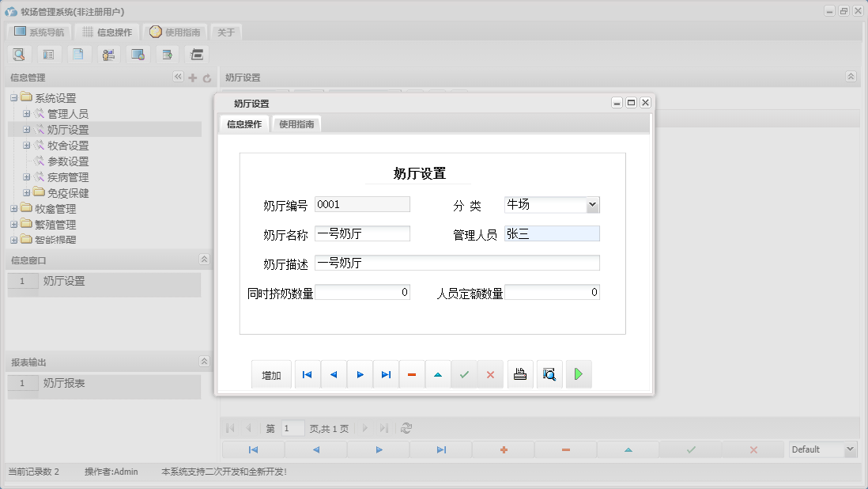Print the record using the printer icon
The height and width of the screenshot is (489, 868).
[x=520, y=373]
